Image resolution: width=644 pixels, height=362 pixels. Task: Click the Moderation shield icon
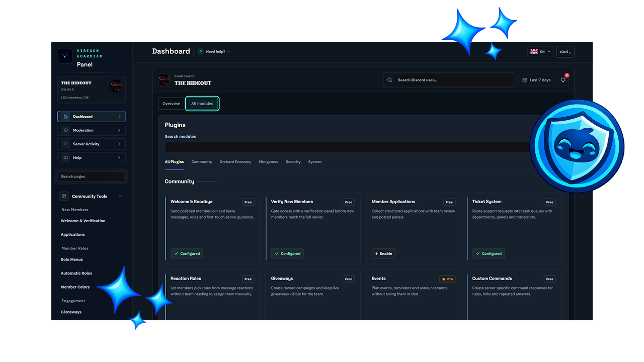click(x=65, y=130)
